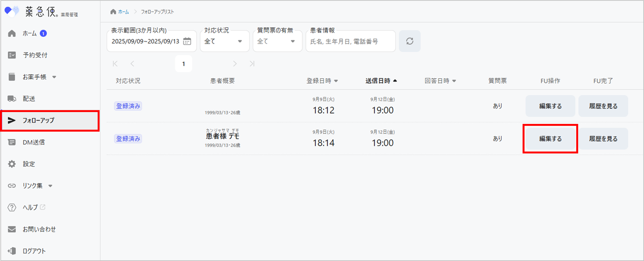This screenshot has height=261, width=644.
Task: Open DM送信 in sidebar
Action: [33, 142]
